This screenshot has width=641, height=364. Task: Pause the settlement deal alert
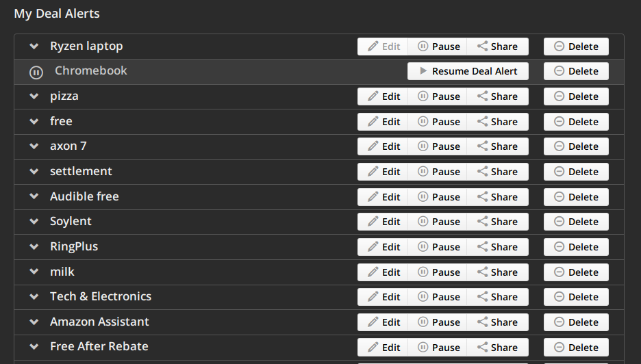tap(438, 172)
